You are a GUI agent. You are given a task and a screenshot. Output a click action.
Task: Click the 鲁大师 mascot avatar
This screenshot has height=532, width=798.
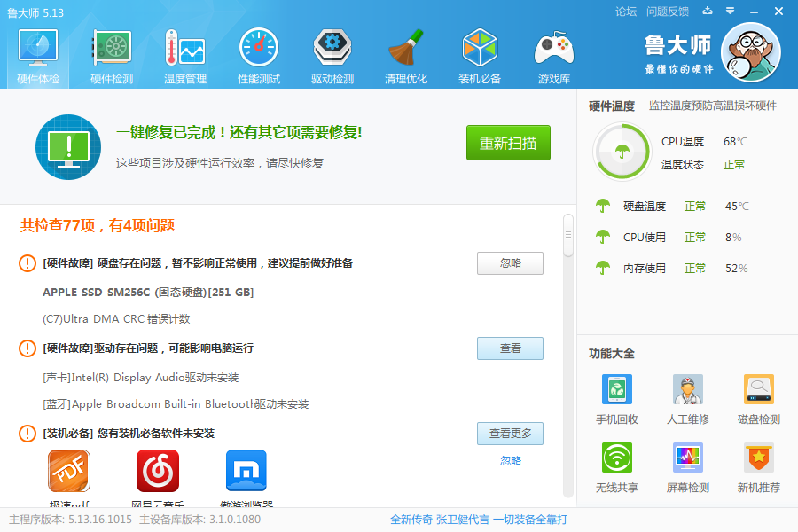751,52
